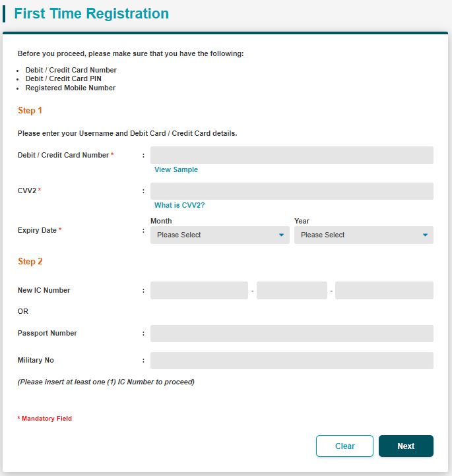This screenshot has height=476, width=452.
Task: Click the Passport Number label text
Action: (x=48, y=334)
